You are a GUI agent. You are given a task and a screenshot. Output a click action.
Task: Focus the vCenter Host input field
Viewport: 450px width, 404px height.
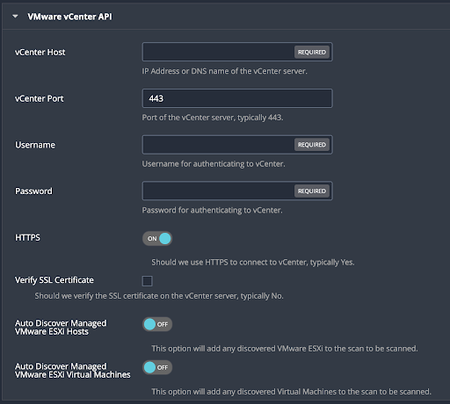pos(237,52)
